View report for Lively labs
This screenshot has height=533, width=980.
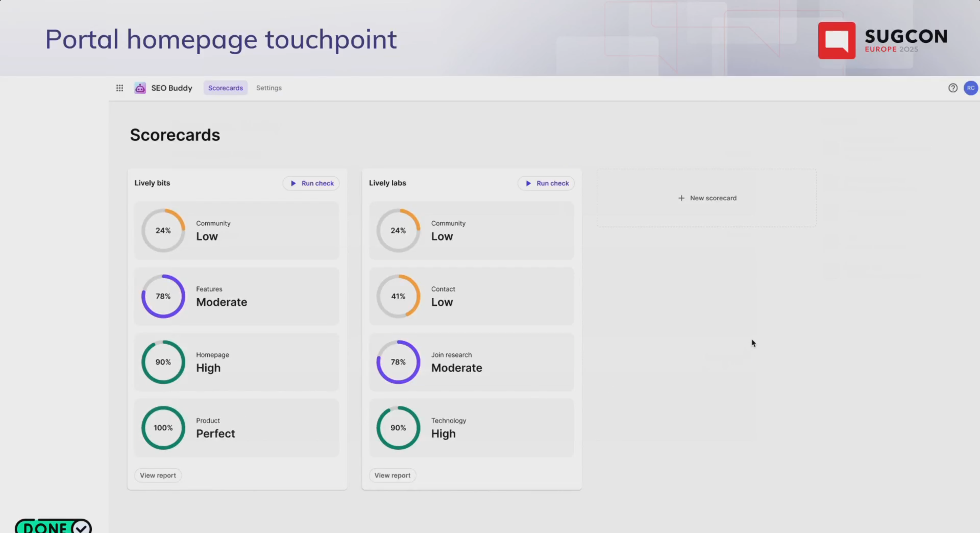pyautogui.click(x=392, y=475)
